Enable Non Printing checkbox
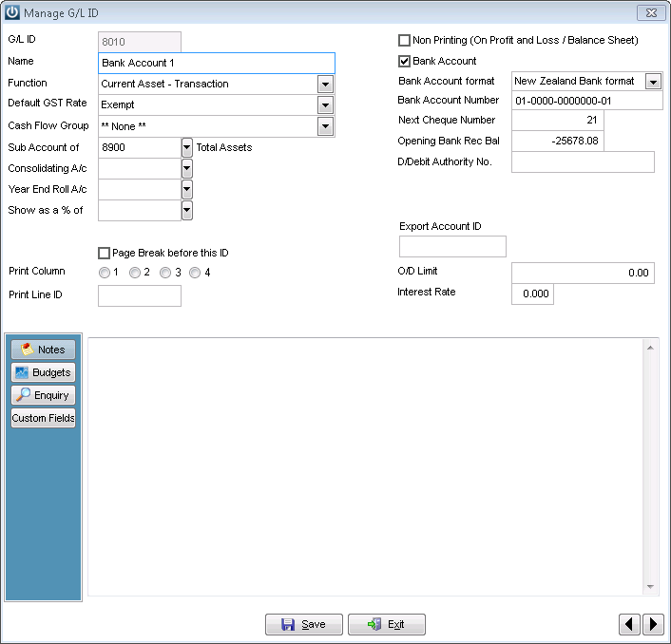Image resolution: width=671 pixels, height=644 pixels. point(404,40)
